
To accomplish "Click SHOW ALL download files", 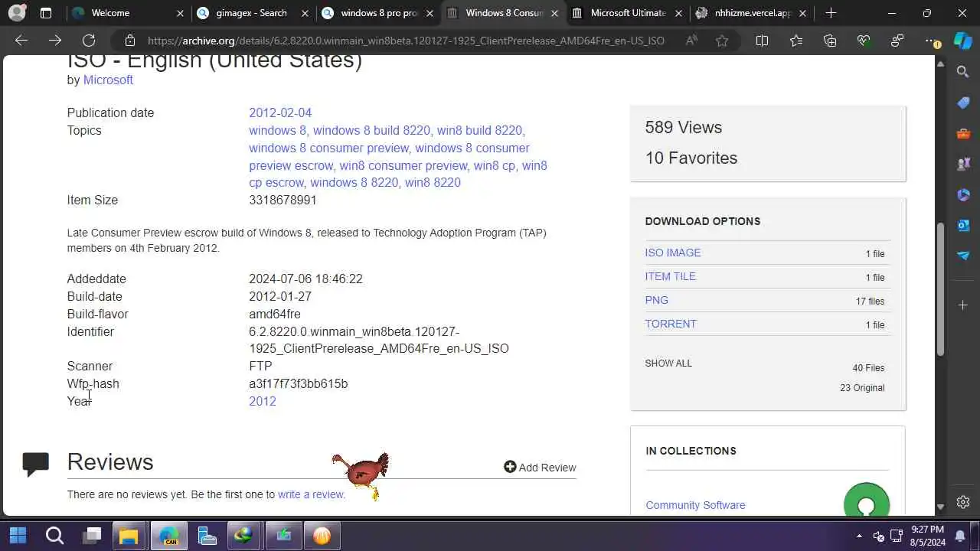I will click(668, 364).
